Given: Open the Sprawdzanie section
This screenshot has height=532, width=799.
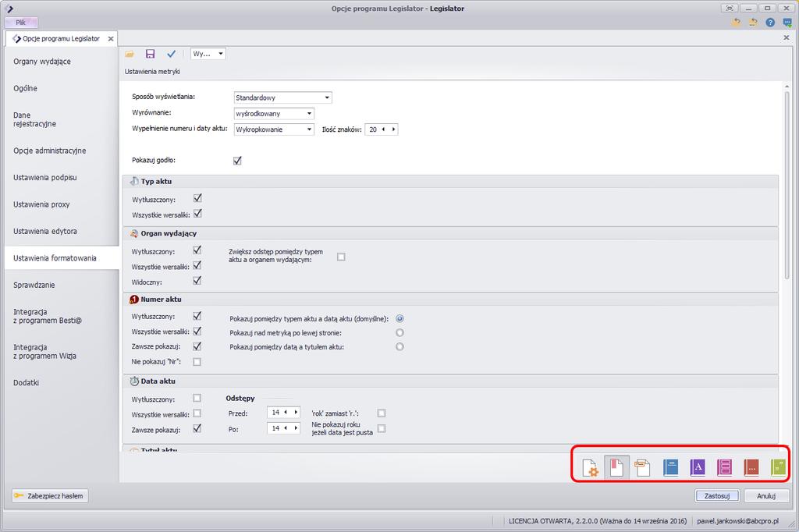Looking at the screenshot, I should tap(34, 286).
